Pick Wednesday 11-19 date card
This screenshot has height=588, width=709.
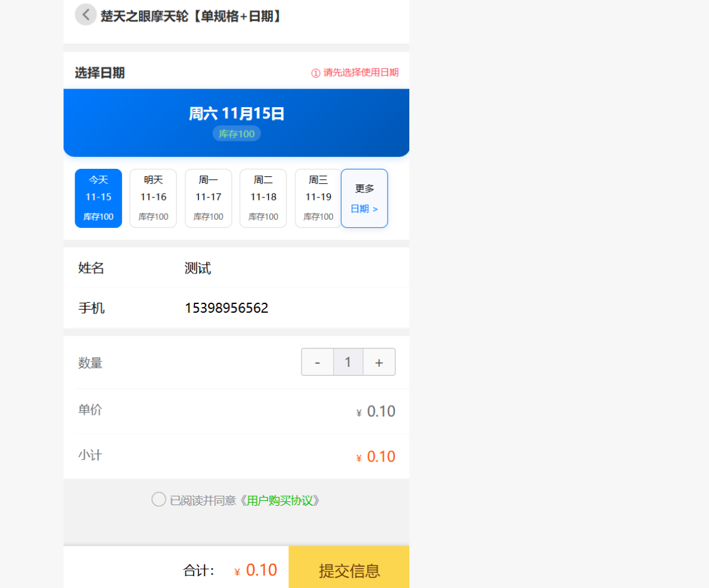(318, 198)
